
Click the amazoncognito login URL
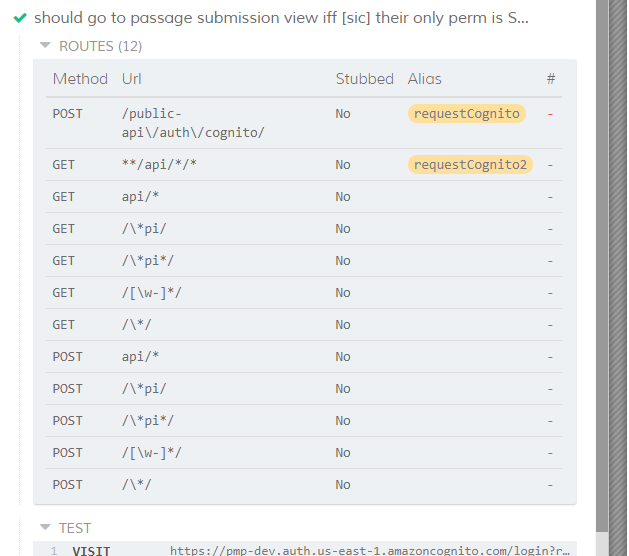point(370,550)
